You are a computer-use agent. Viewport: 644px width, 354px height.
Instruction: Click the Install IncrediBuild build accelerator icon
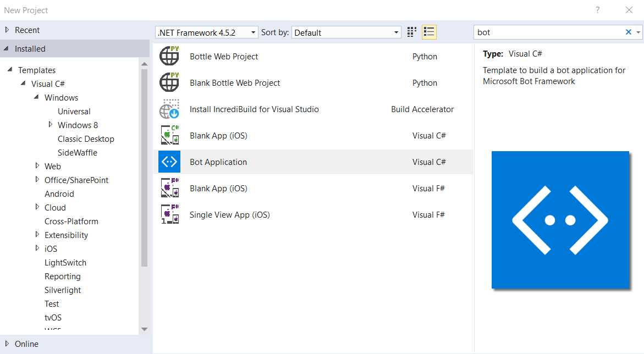point(169,109)
